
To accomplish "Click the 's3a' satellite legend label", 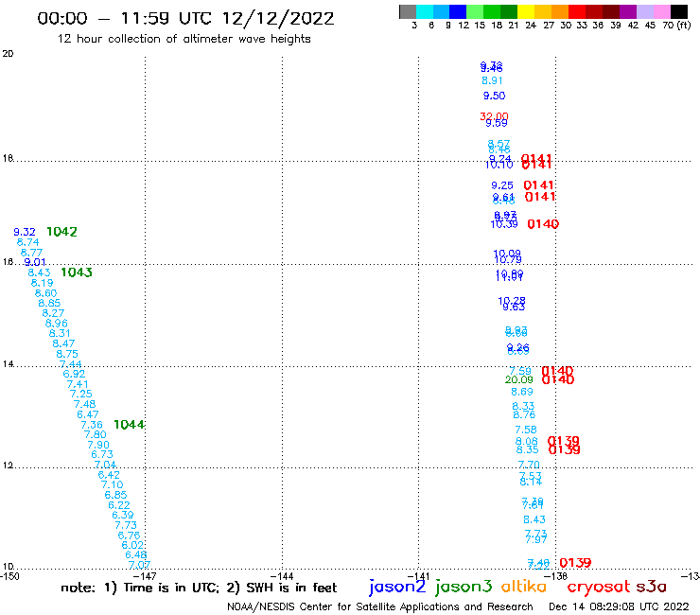I will click(x=651, y=587).
